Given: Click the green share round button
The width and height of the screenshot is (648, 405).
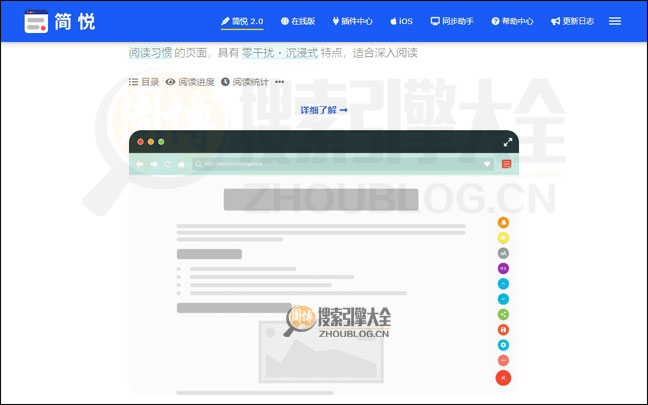Looking at the screenshot, I should coord(503,314).
